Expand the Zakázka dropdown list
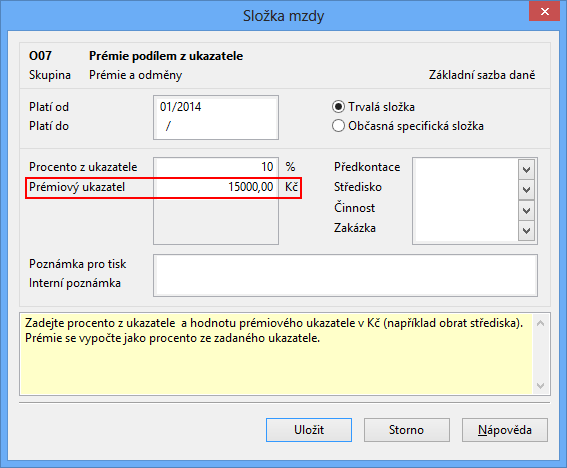Screen dimensions: 567x468 [x=526, y=230]
